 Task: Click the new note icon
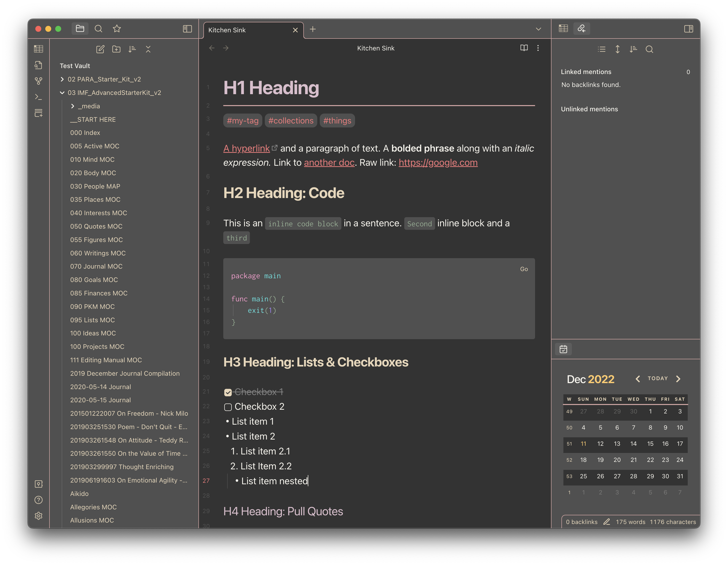pyautogui.click(x=100, y=49)
